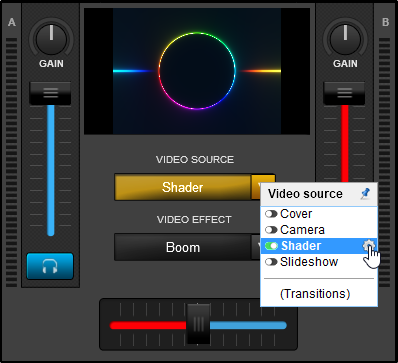The width and height of the screenshot is (398, 363).
Task: Turn on the Slideshow toggle switch
Action: coord(271,262)
